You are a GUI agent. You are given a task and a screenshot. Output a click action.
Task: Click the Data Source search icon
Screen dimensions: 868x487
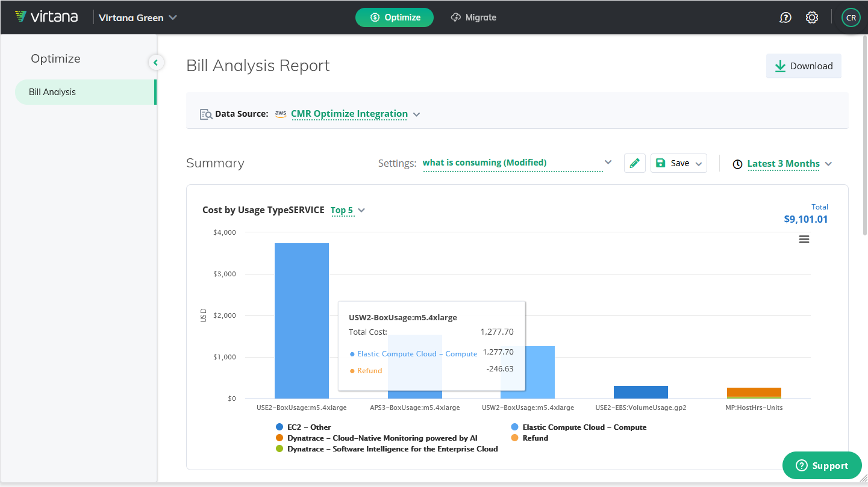pos(206,114)
